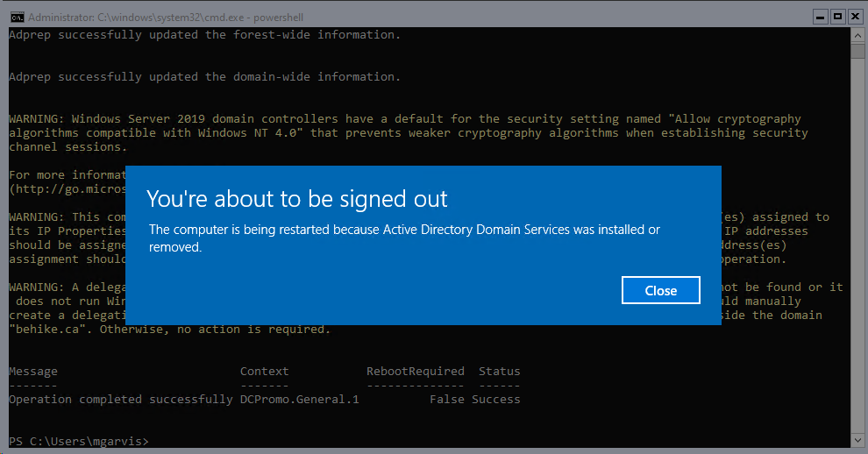Screen dimensions: 868x454
Task: Click the DCPromo.General.1 context value
Action: tap(299, 400)
